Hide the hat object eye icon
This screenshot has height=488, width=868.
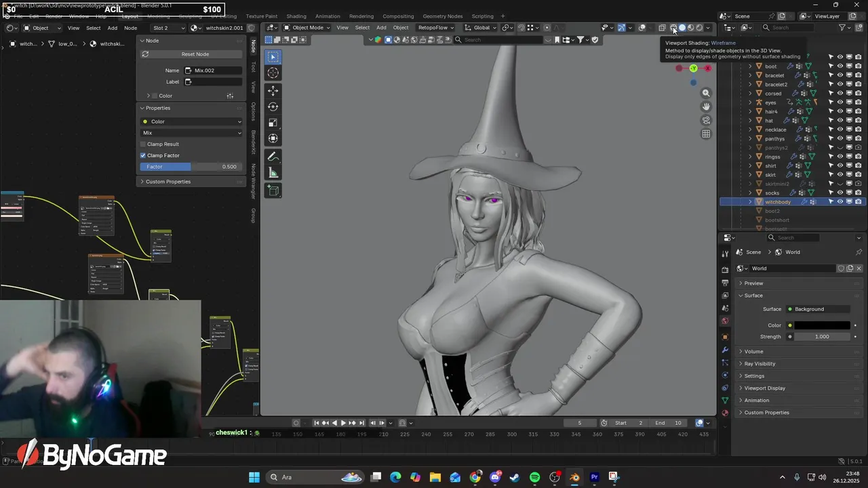coord(840,121)
